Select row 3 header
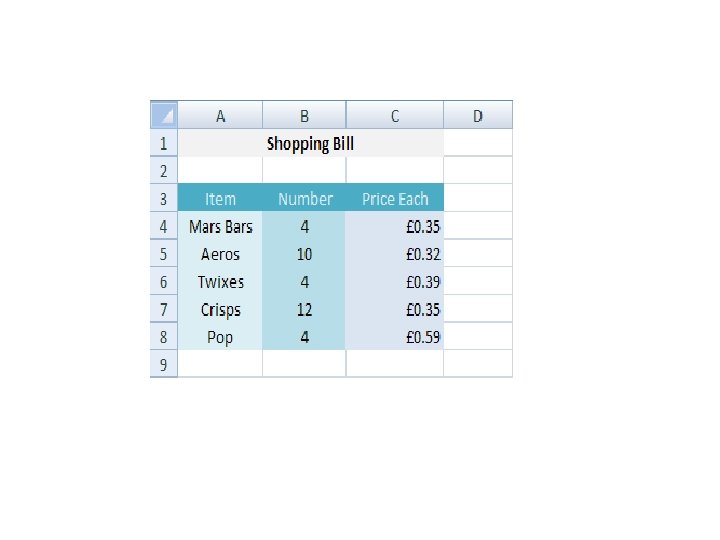Screen dimensions: 720x540 tap(164, 198)
